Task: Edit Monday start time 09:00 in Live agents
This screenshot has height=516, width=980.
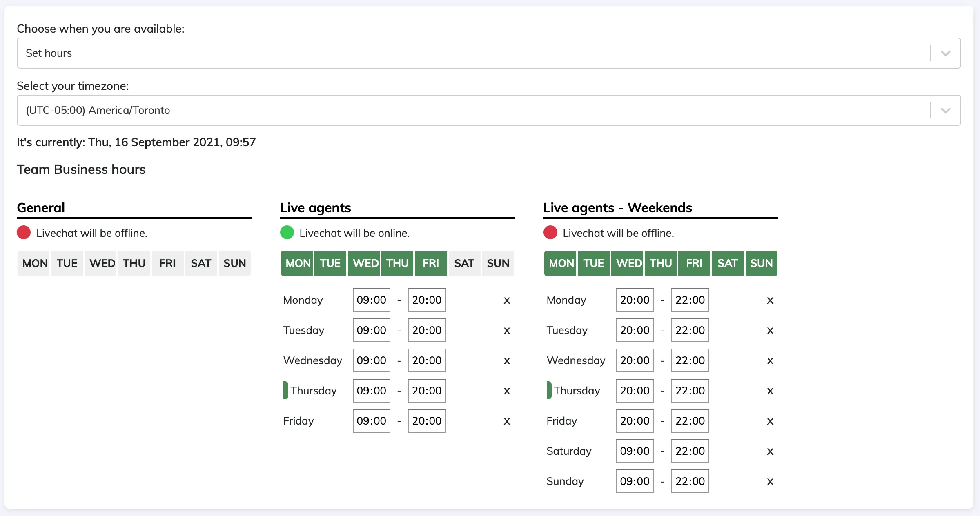Action: (372, 300)
